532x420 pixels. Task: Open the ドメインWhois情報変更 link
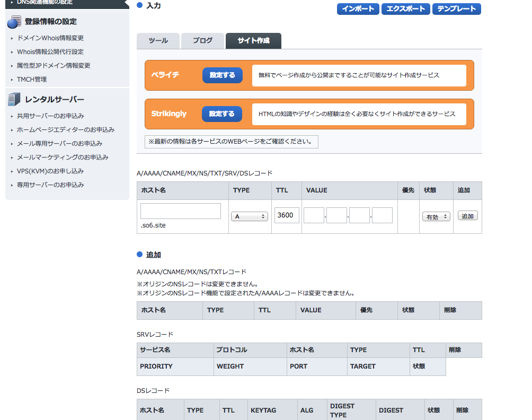50,38
